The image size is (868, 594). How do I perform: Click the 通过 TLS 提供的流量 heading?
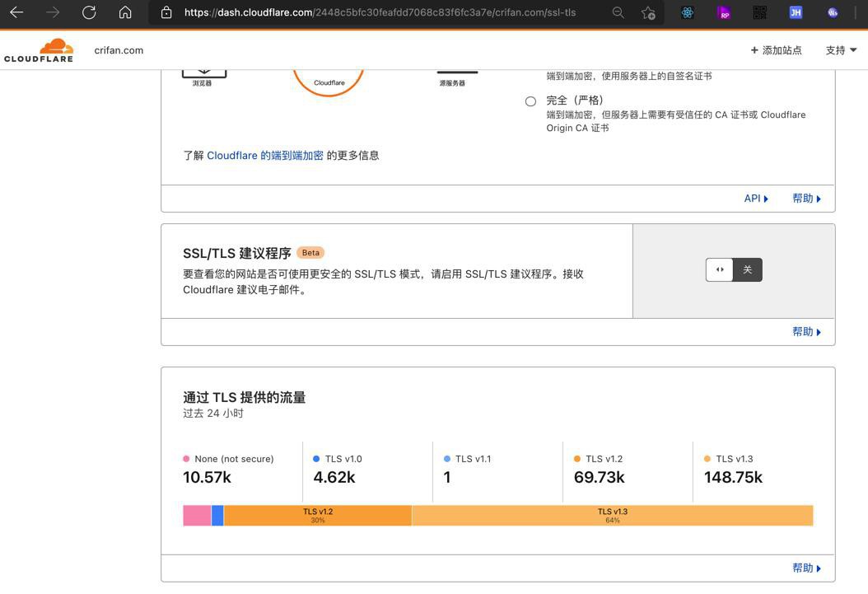coord(244,397)
